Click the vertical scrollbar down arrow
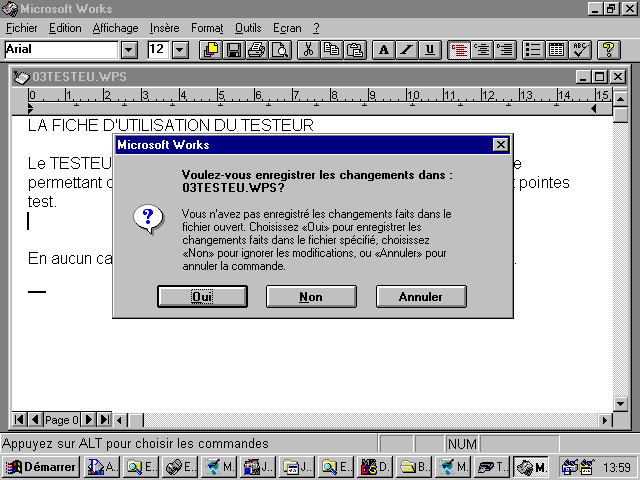Screen dimensions: 640x480 coord(620,404)
